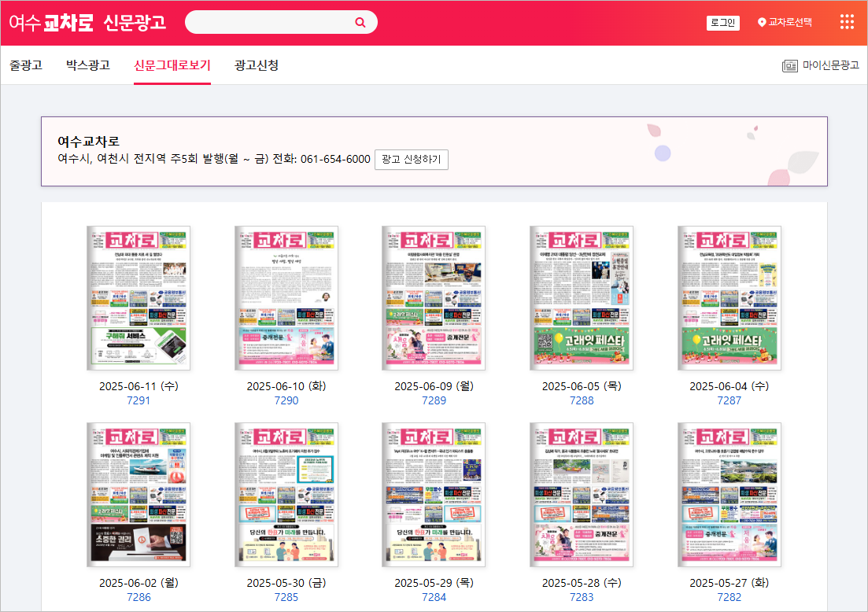Image resolution: width=868 pixels, height=612 pixels.
Task: Open 마이신문광고 via the newspaper icon
Action: click(x=790, y=65)
